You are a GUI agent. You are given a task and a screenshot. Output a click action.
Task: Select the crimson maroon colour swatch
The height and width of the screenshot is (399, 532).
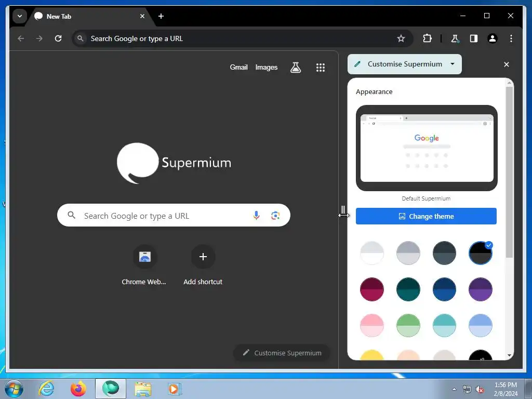tap(372, 289)
